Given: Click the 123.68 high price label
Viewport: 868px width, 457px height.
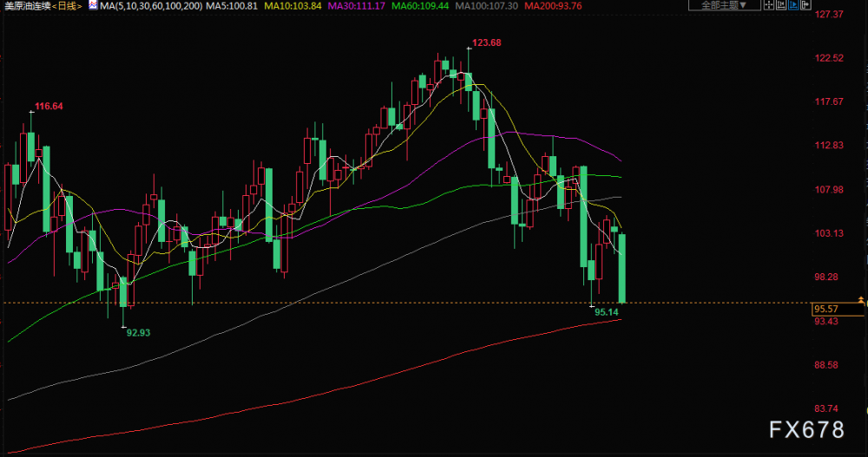Looking at the screenshot, I should tap(487, 42).
